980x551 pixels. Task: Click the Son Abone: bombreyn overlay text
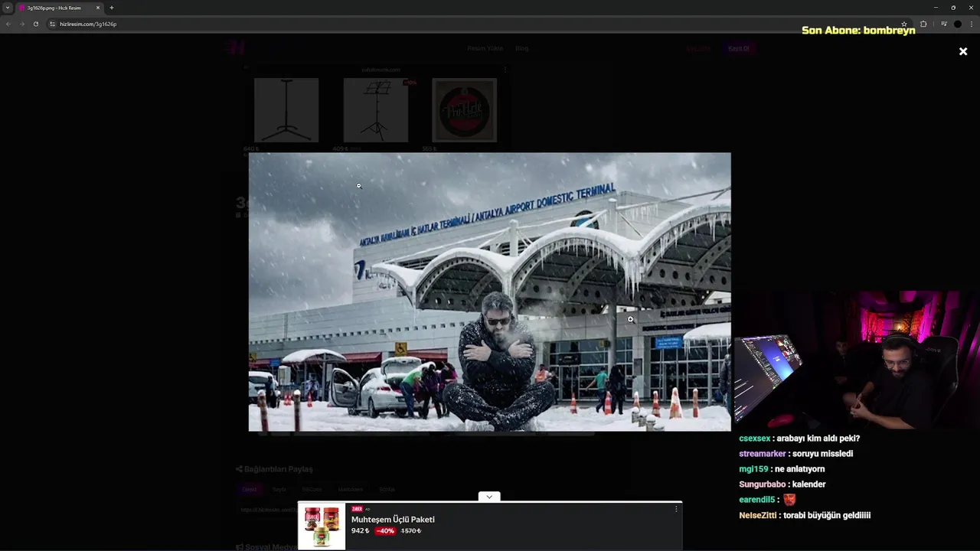pyautogui.click(x=858, y=31)
